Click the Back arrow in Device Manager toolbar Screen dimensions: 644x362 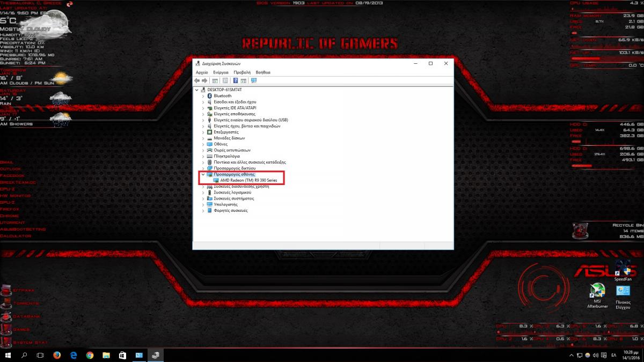point(197,80)
